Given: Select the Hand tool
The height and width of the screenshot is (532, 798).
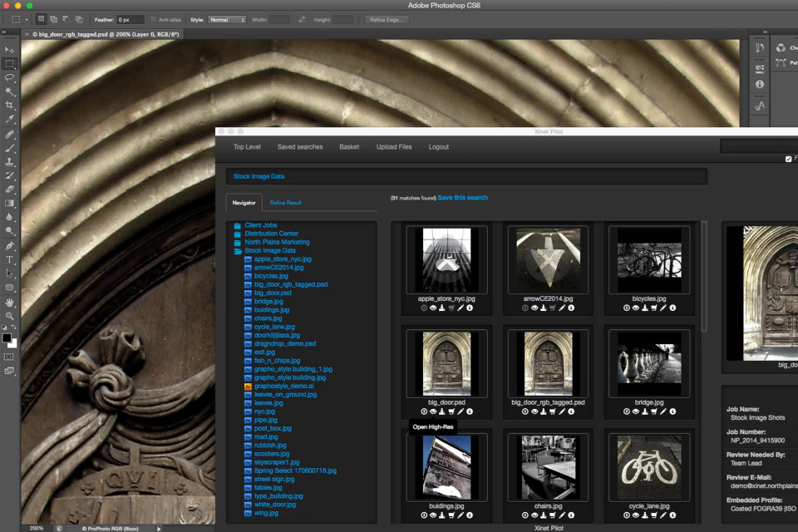Looking at the screenshot, I should tap(9, 303).
